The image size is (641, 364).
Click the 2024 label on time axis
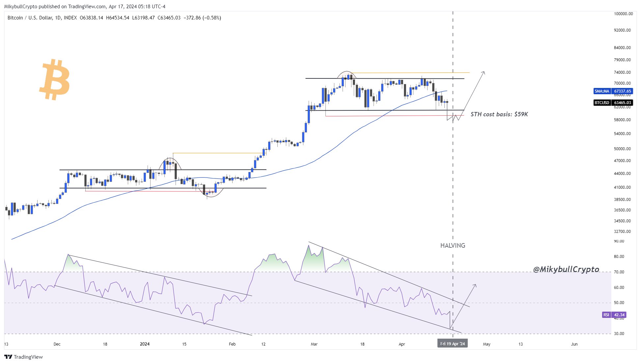145,344
